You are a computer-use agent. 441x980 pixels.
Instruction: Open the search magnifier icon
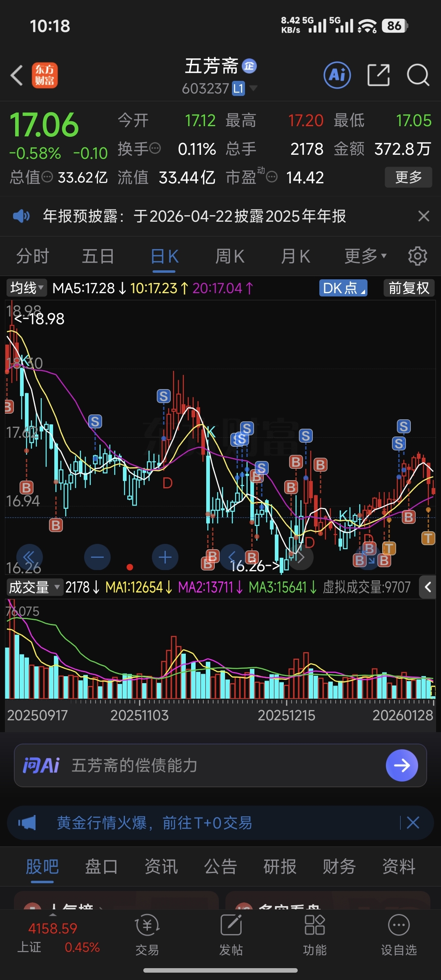(418, 75)
